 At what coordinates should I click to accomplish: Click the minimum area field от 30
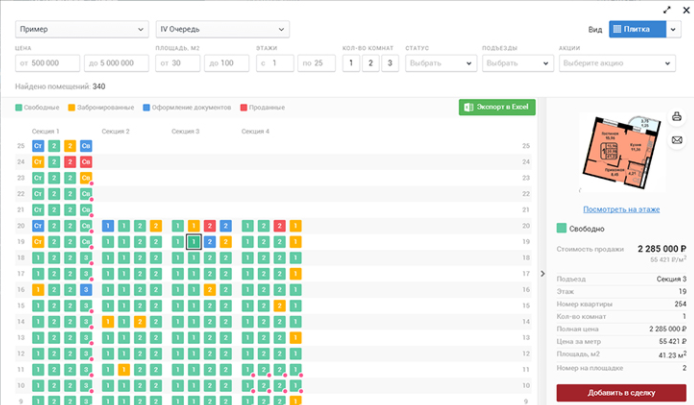(177, 63)
